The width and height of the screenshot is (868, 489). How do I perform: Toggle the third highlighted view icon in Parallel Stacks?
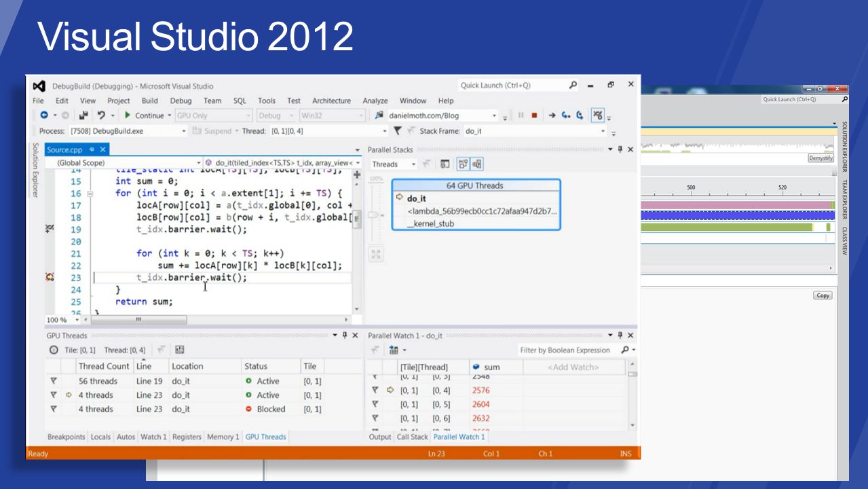pyautogui.click(x=477, y=164)
